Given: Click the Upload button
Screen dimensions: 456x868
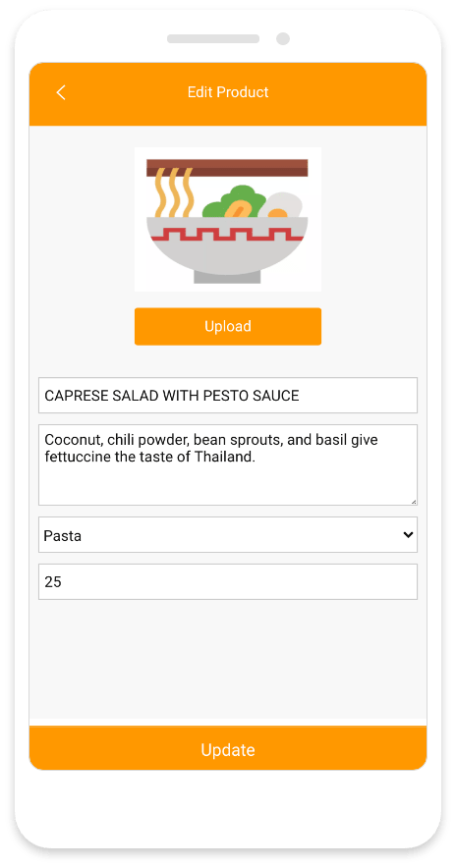Looking at the screenshot, I should click(x=228, y=327).
